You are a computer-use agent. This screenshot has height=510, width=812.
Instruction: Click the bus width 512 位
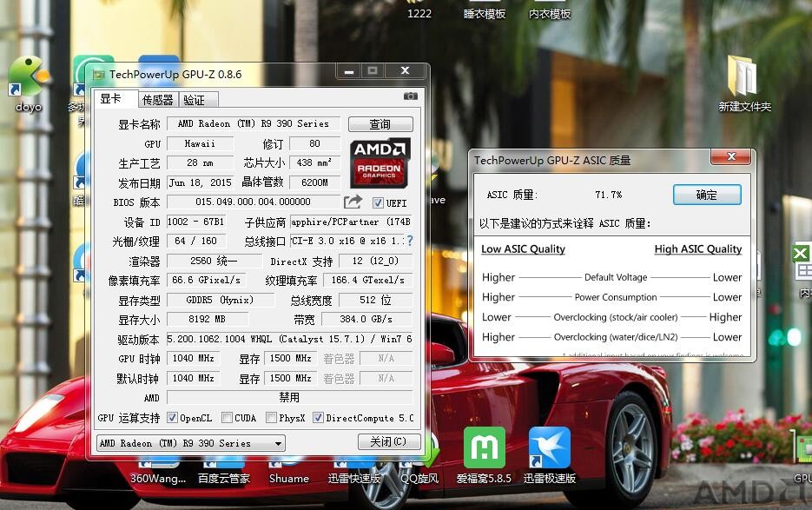pyautogui.click(x=375, y=300)
